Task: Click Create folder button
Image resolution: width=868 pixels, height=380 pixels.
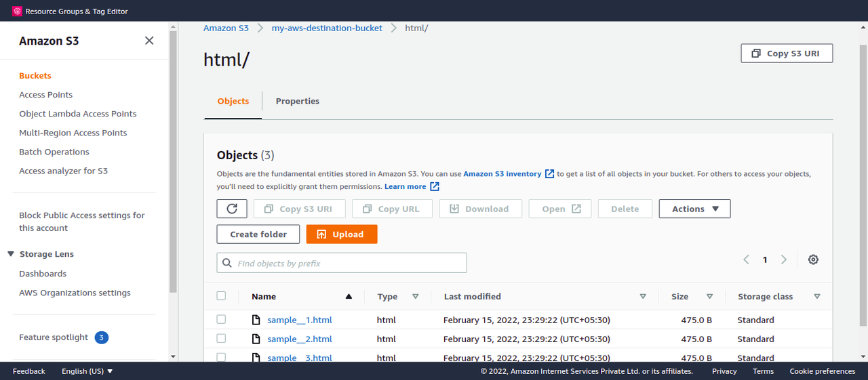Action: pos(258,234)
